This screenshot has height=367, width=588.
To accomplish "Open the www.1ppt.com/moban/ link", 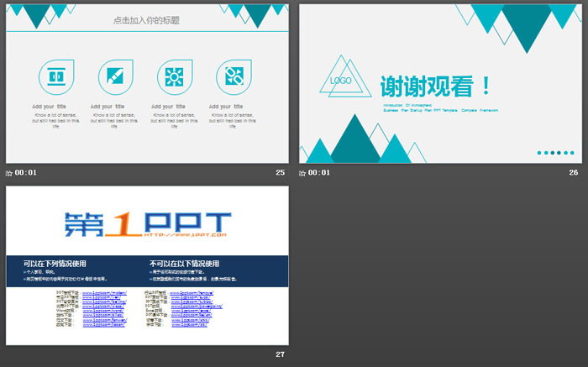I will (105, 293).
